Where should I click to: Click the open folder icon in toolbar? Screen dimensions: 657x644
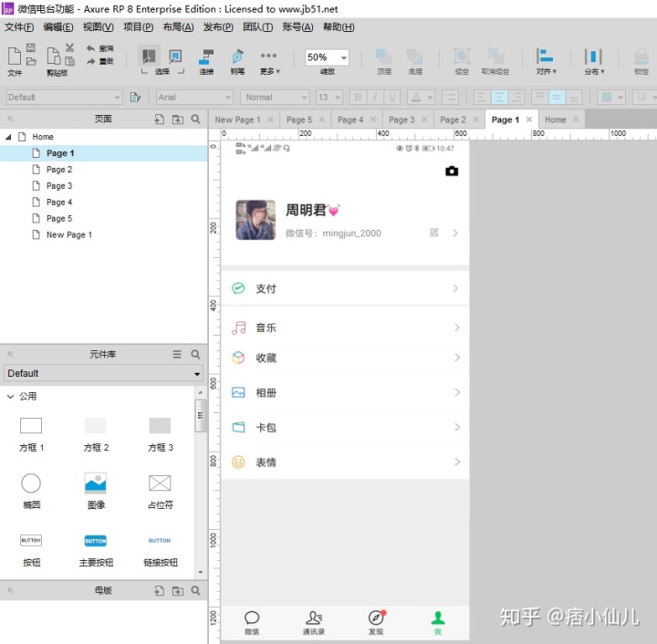pos(31,61)
